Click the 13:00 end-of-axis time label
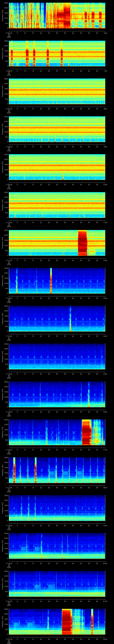Image resolution: width=114 pixels, height=644 pixels. click(x=105, y=298)
